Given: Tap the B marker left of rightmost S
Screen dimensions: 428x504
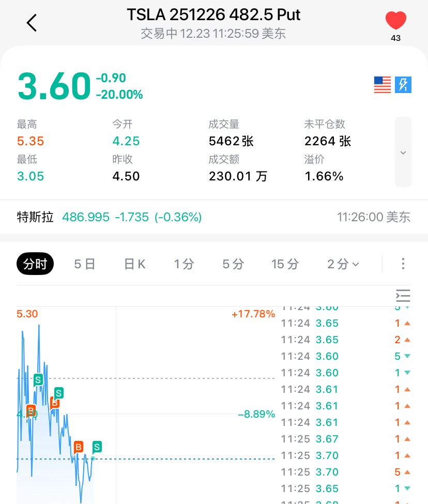Looking at the screenshot, I should 78,447.
